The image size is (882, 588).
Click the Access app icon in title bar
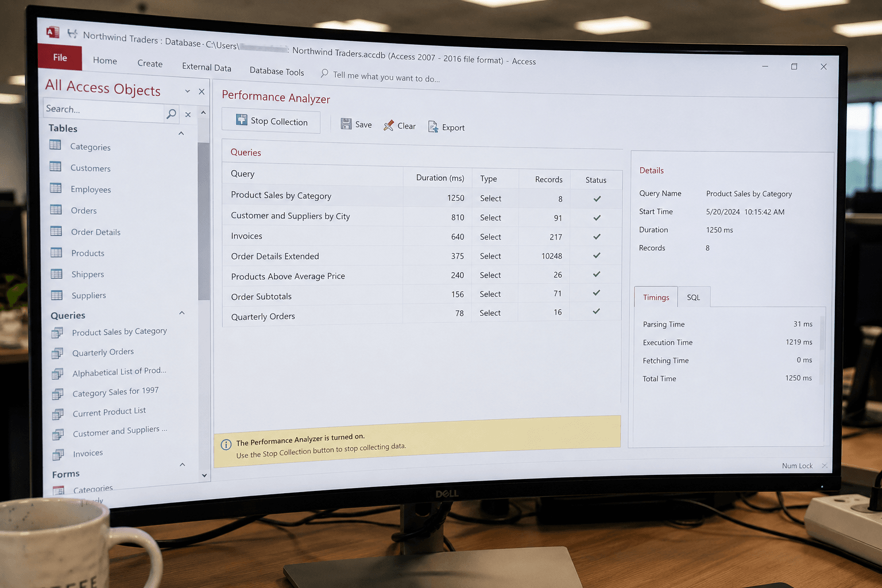pyautogui.click(x=53, y=32)
